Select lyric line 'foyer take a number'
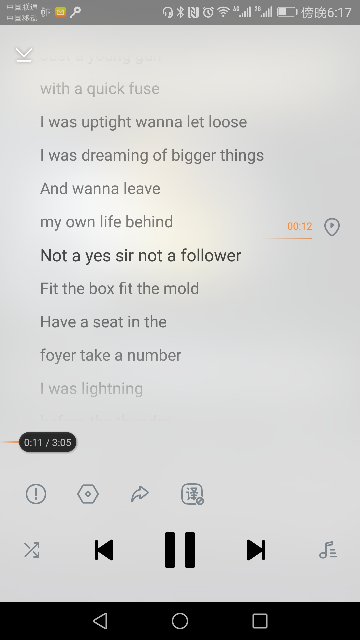Image resolution: width=360 pixels, height=640 pixels. (x=111, y=355)
